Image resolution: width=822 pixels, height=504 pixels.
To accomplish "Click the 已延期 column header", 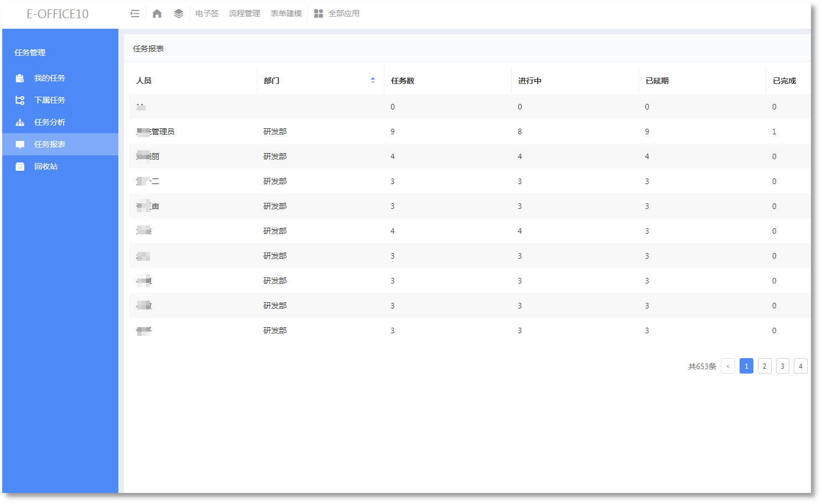I will 657,81.
